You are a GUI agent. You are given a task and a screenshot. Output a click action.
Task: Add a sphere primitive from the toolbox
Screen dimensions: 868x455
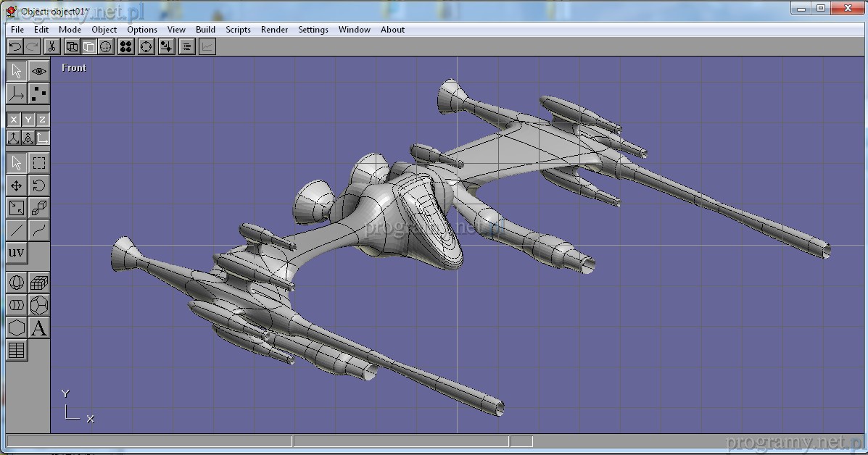click(x=16, y=283)
